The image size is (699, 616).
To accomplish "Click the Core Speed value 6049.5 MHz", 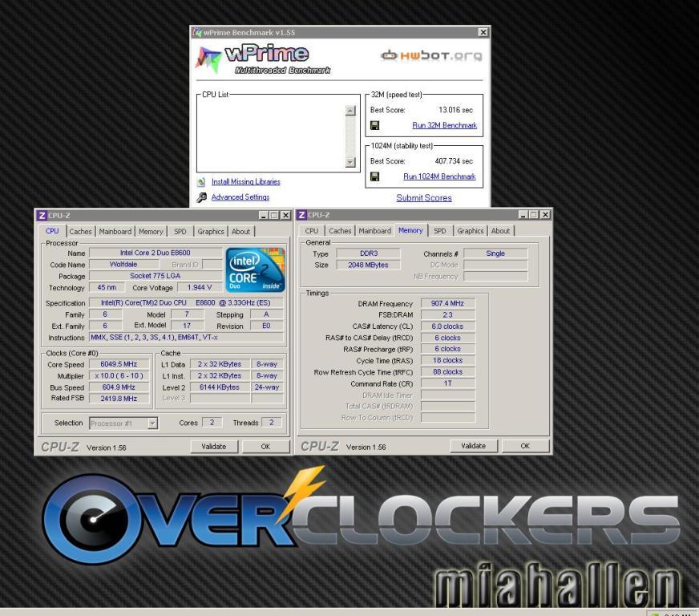I will [119, 364].
